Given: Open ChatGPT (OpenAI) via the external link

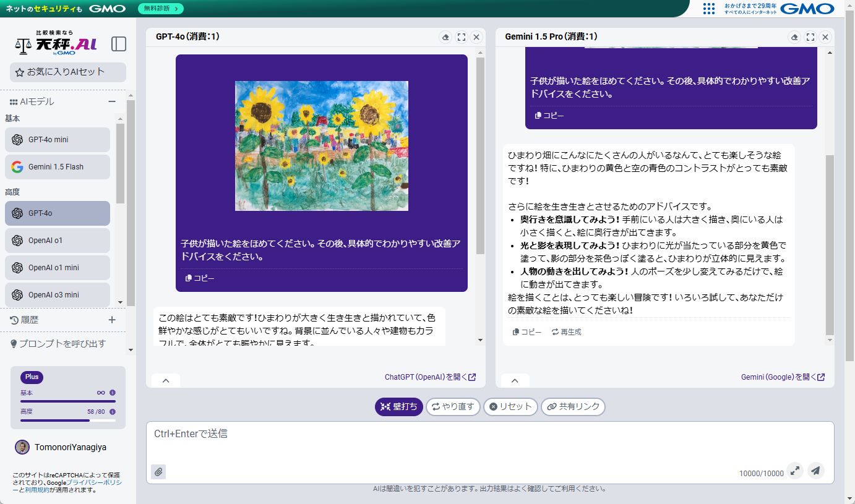Looking at the screenshot, I should tap(429, 377).
